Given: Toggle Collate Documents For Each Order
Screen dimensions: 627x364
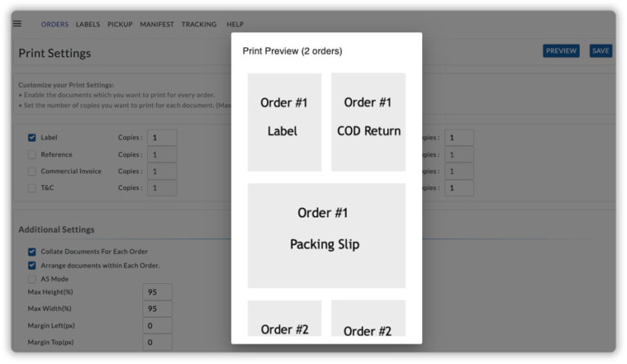Looking at the screenshot, I should click(x=32, y=251).
